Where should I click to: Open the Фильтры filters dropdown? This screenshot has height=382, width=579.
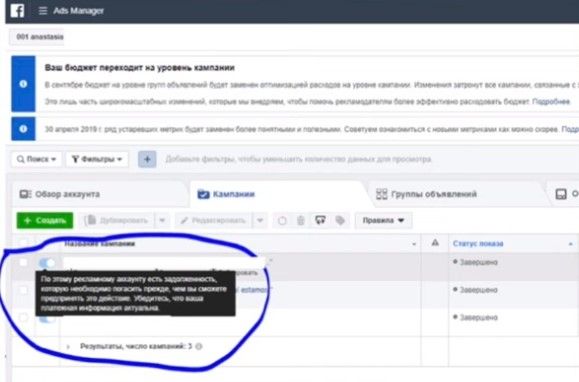click(x=97, y=159)
